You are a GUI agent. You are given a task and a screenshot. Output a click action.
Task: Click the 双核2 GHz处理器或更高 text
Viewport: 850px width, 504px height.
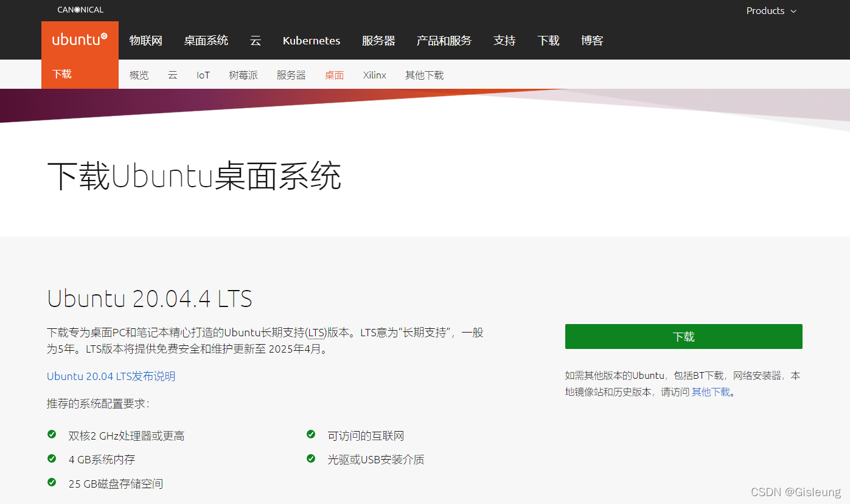click(127, 436)
